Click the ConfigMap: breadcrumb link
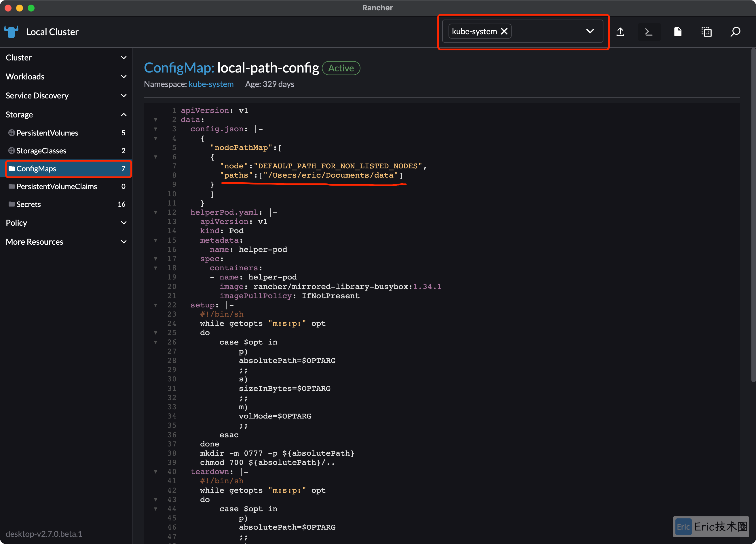Image resolution: width=756 pixels, height=544 pixels. click(179, 68)
